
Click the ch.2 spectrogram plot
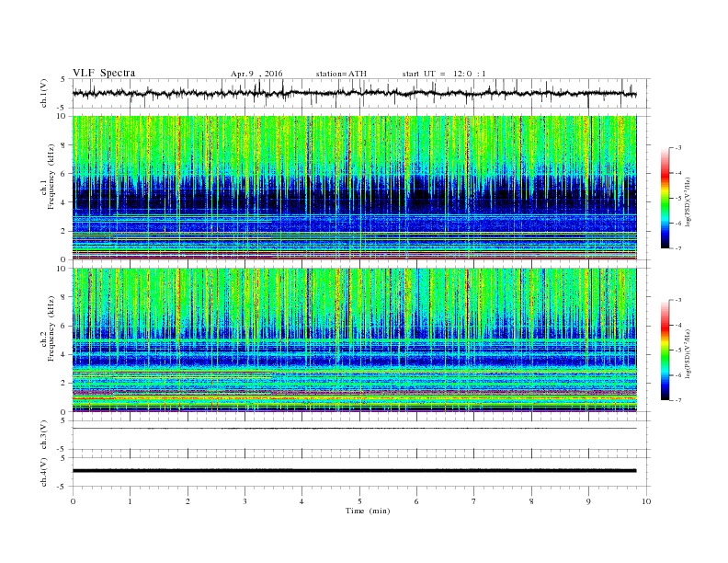point(354,339)
